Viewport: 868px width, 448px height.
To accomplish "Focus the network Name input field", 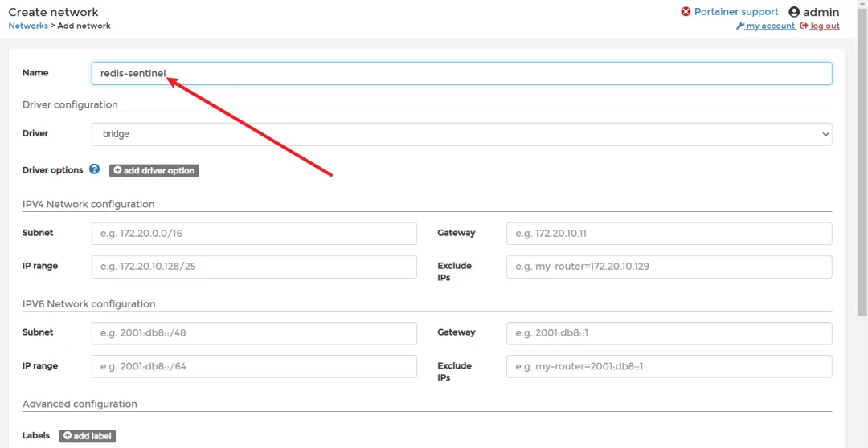I will coord(461,73).
